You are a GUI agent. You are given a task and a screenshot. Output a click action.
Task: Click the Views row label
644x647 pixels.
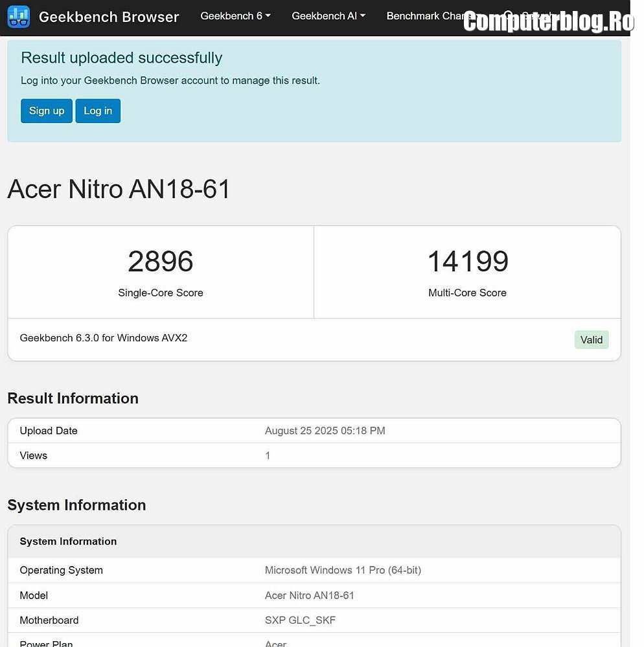click(x=34, y=455)
